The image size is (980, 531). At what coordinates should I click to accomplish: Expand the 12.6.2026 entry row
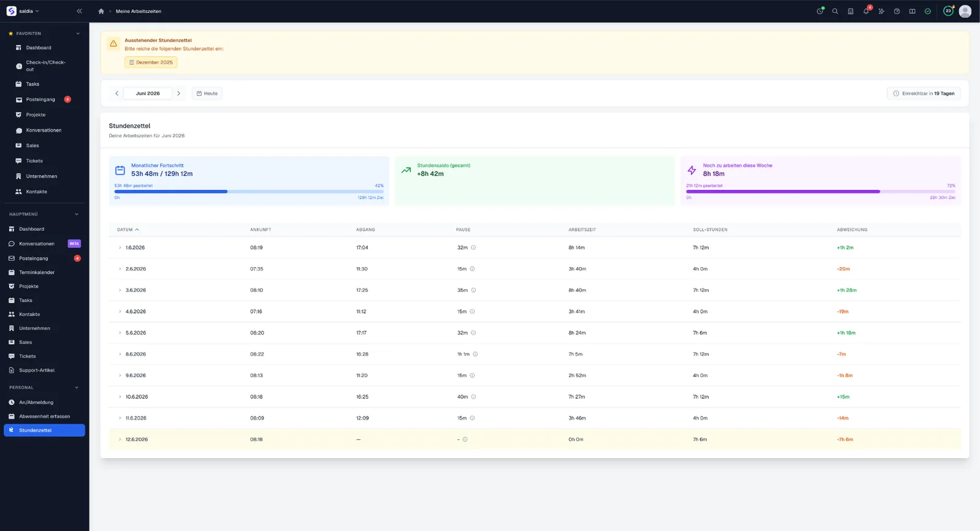120,439
